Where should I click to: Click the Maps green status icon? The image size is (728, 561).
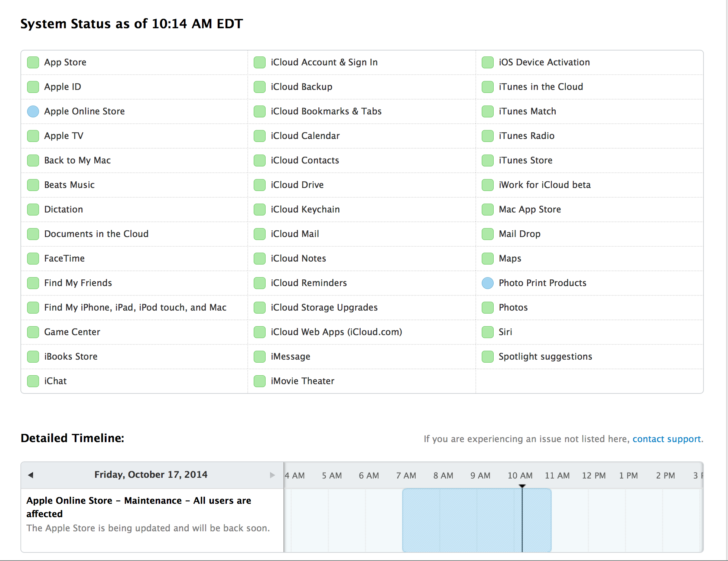[488, 259]
